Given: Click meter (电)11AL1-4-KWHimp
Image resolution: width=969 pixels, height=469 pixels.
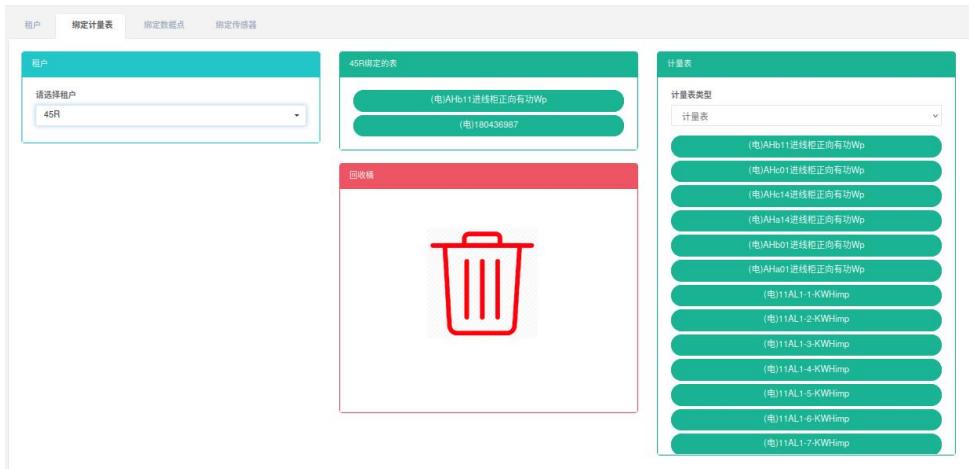Looking at the screenshot, I should coord(806,369).
